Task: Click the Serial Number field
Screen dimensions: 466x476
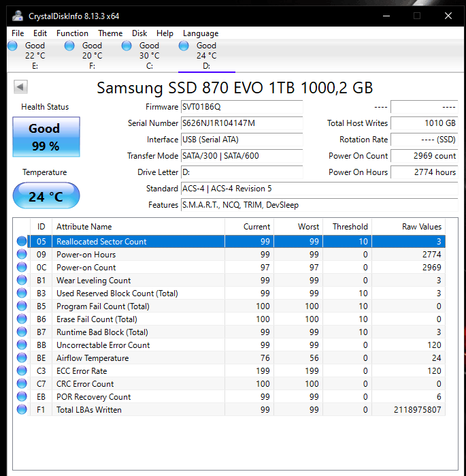Action: click(x=242, y=123)
